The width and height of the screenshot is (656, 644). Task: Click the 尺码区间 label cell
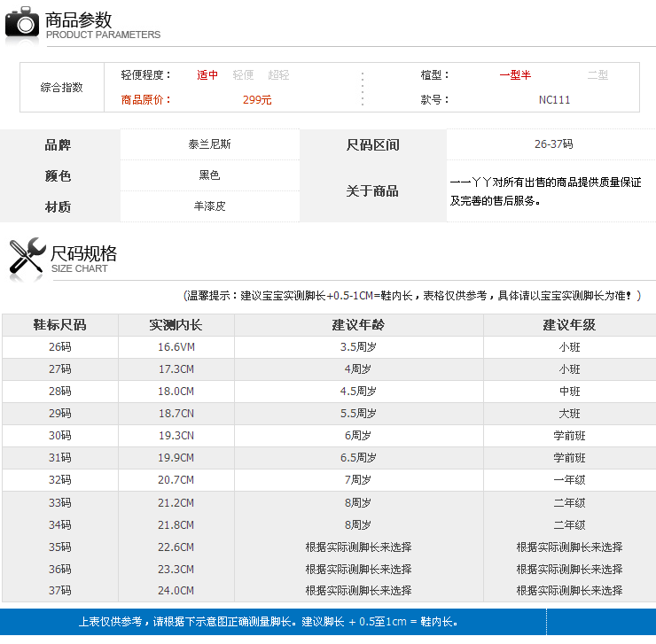click(x=372, y=144)
